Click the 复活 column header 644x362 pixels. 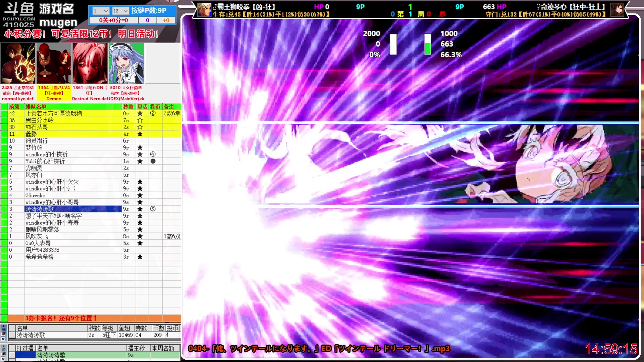[x=142, y=107]
